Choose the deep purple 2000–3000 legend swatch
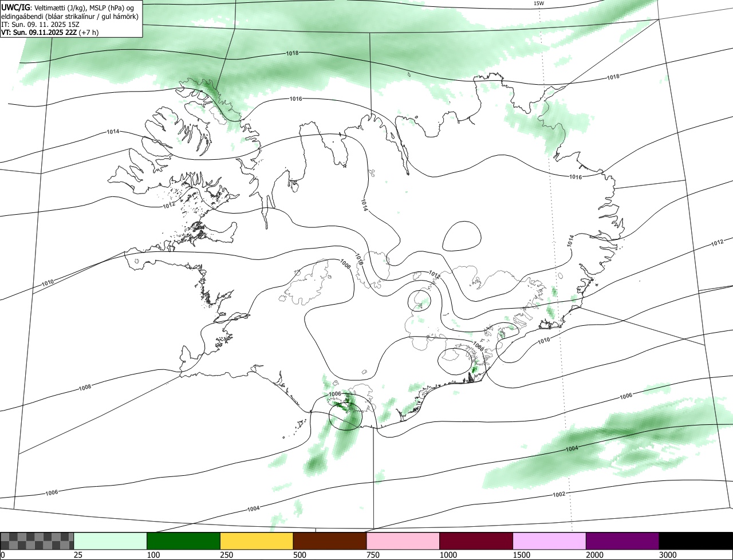Viewport: 733px width, 560px height. pyautogui.click(x=623, y=541)
